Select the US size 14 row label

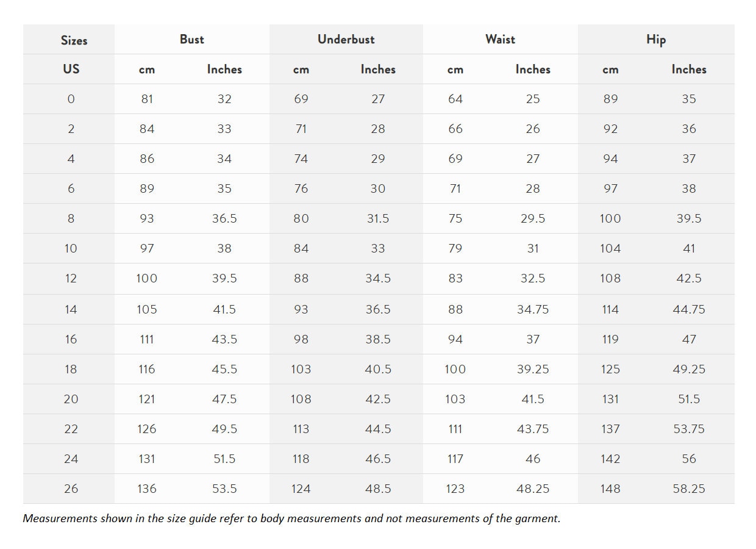71,309
